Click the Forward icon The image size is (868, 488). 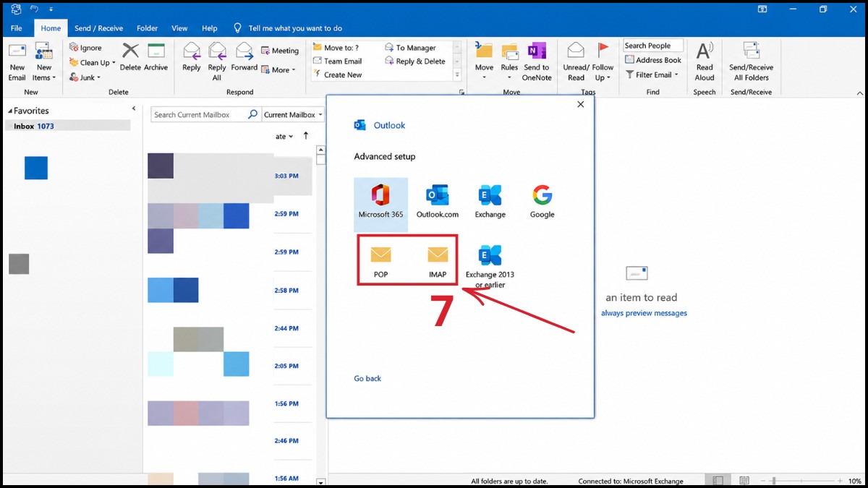click(244, 51)
